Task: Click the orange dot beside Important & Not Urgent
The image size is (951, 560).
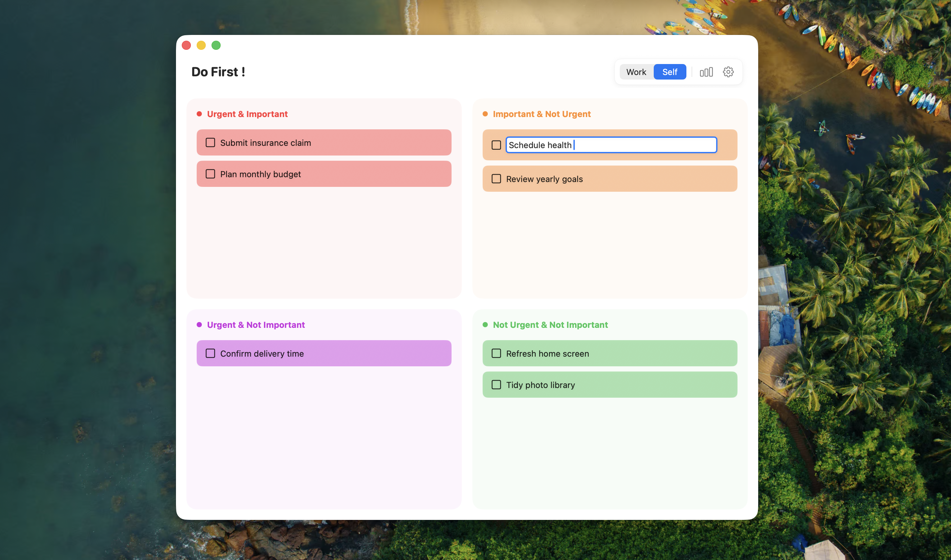Action: tap(485, 113)
